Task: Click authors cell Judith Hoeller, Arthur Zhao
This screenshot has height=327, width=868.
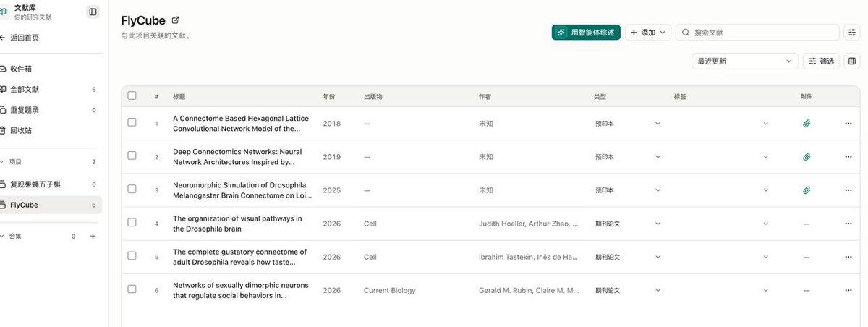Action: click(x=529, y=224)
